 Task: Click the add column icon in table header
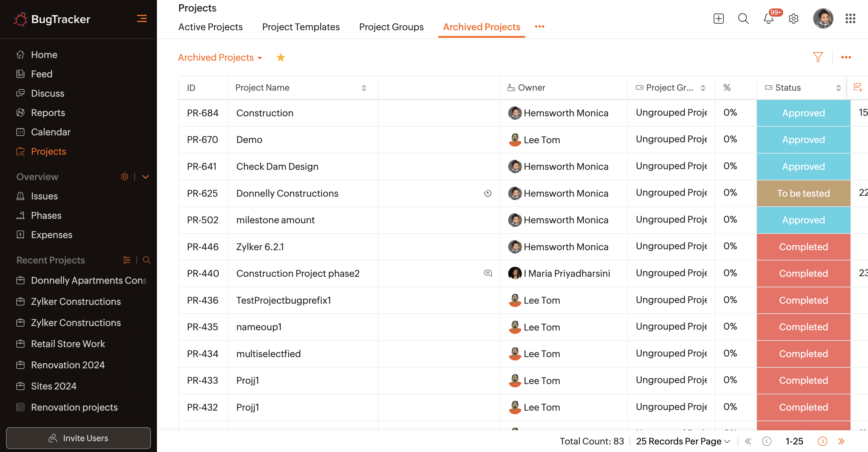(x=857, y=88)
